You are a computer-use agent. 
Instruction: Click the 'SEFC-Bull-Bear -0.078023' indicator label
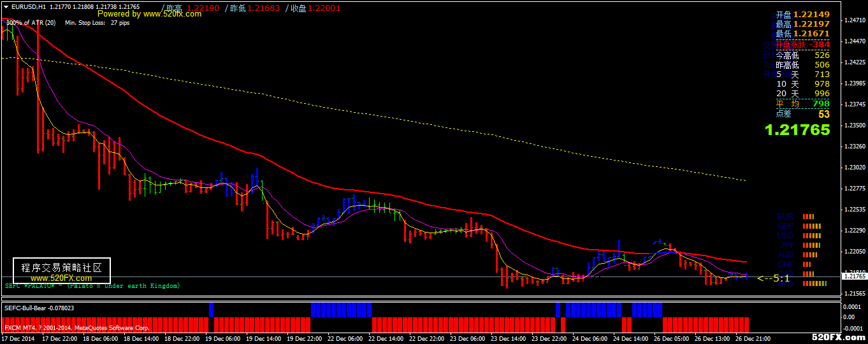(40, 308)
